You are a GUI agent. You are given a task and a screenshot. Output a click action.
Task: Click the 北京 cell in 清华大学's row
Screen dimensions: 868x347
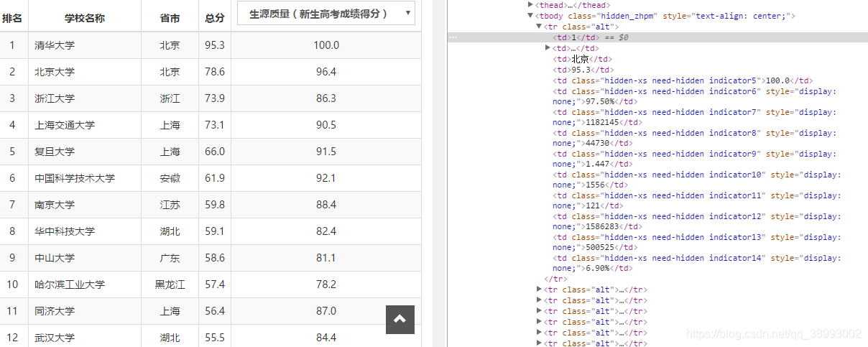170,45
